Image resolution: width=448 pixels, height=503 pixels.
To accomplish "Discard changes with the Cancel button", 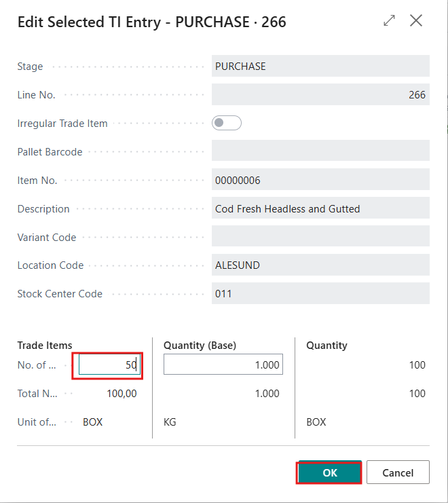I will coord(398,472).
